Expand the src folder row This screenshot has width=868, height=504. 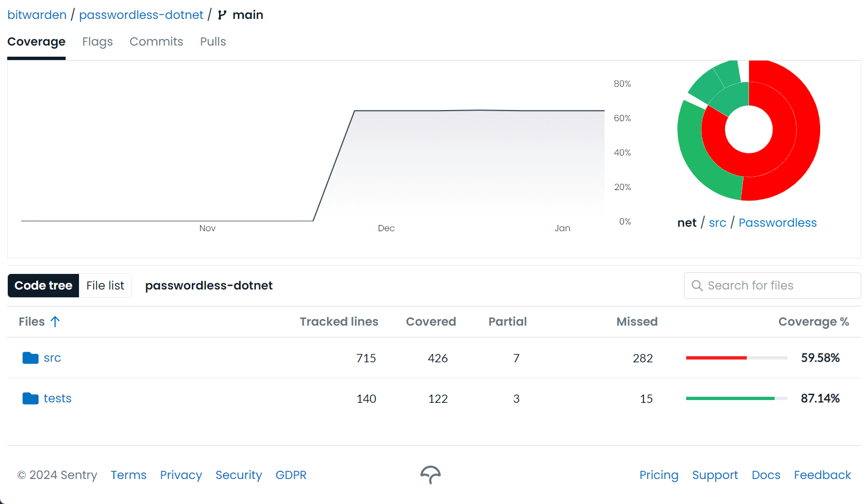[x=52, y=357]
